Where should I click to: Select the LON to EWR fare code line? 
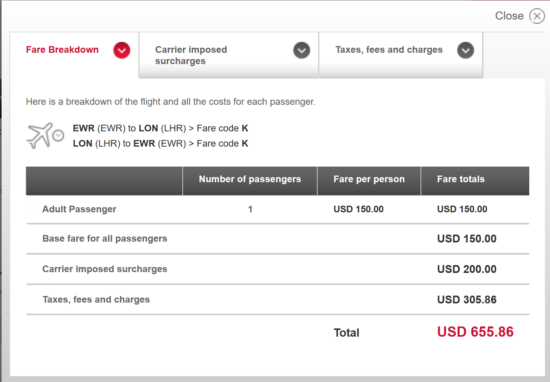click(x=160, y=143)
